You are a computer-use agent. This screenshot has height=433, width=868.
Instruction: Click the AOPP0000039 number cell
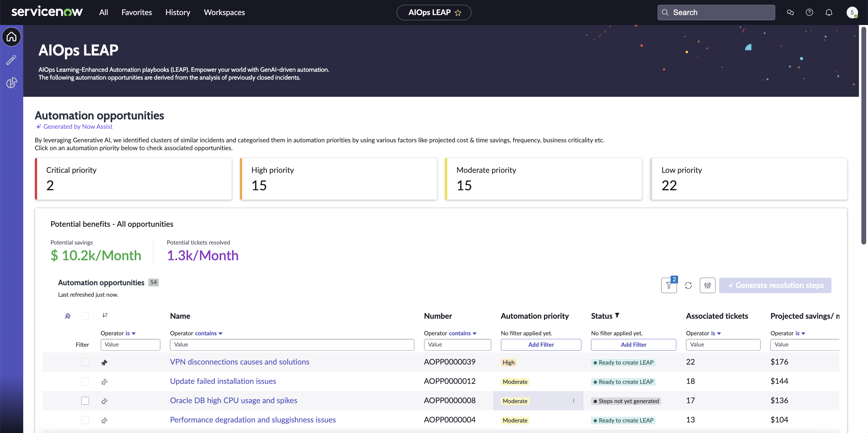point(449,362)
